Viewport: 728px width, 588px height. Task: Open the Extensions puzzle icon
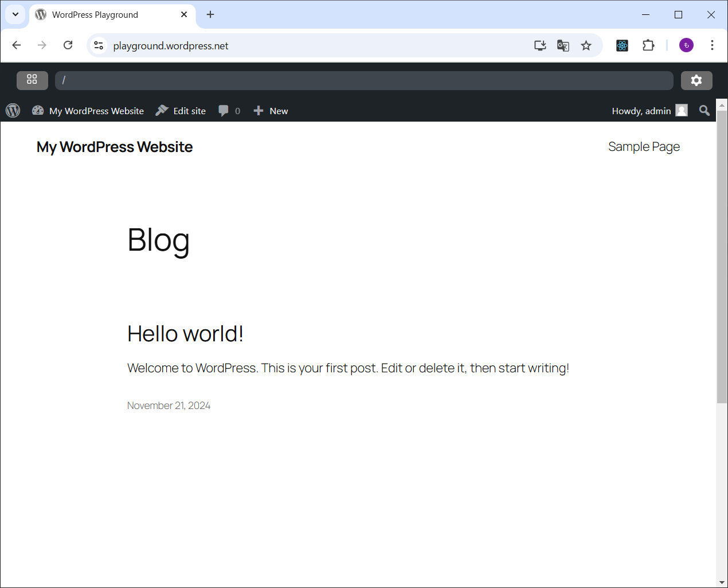coord(648,45)
